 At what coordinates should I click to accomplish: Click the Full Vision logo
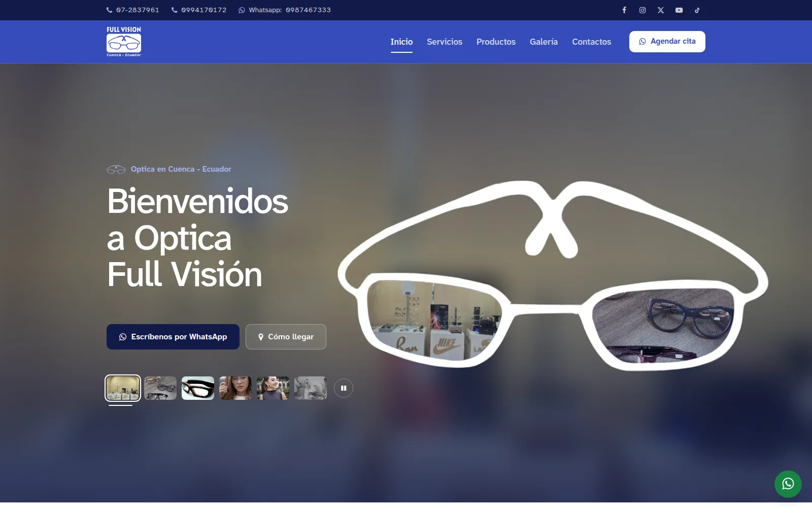pos(124,42)
